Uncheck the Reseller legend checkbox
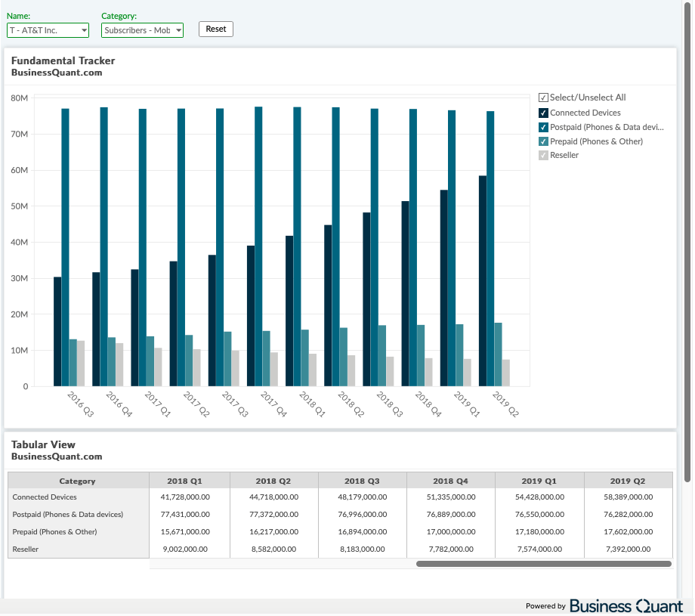 543,155
